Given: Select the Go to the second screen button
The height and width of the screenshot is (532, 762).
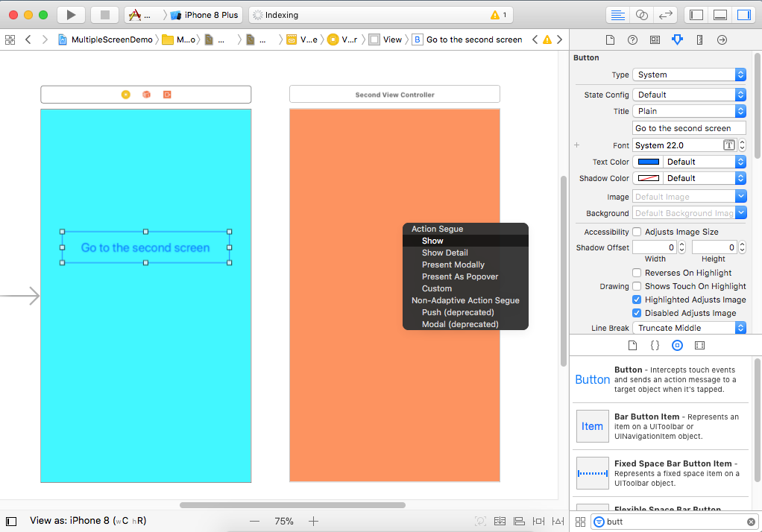Looking at the screenshot, I should point(146,248).
